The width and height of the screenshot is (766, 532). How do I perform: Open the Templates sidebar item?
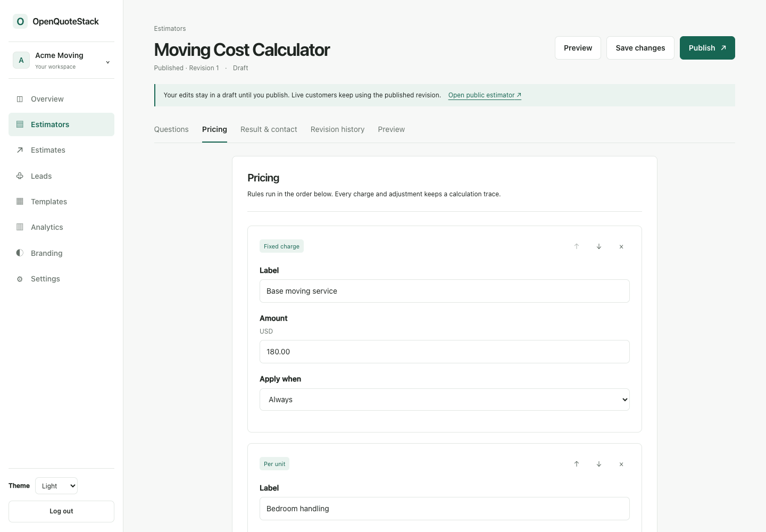(61, 202)
